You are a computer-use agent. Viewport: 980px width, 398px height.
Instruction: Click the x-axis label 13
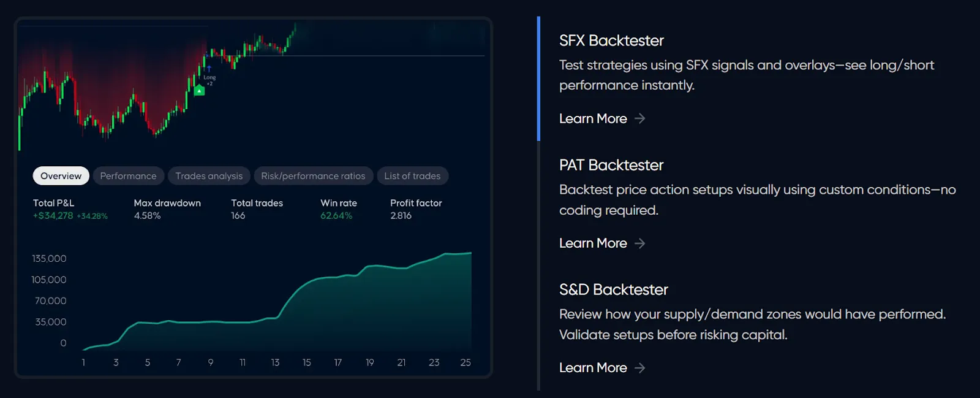coord(275,362)
